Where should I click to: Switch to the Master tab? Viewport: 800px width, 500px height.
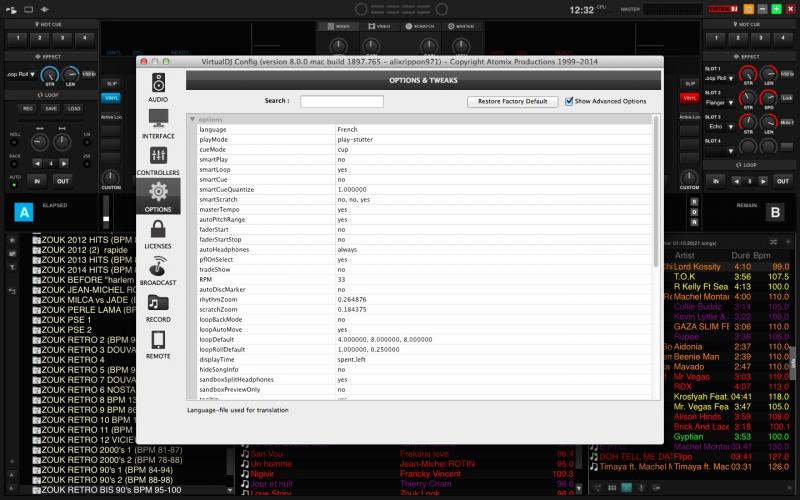462,26
